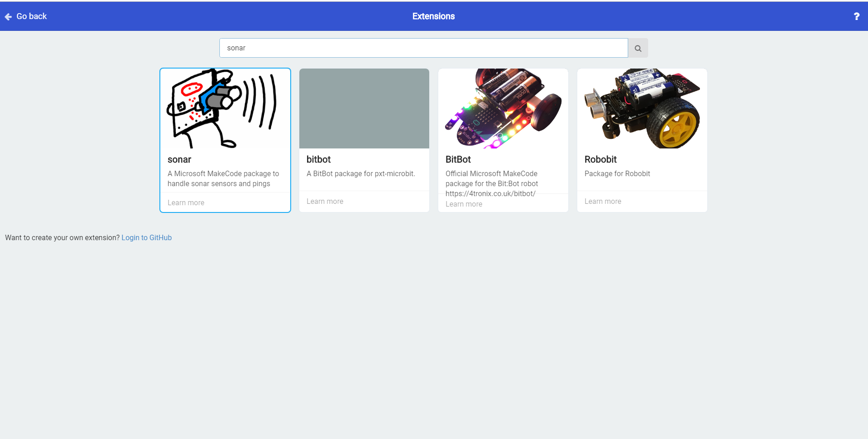
Task: Click the 'Package for Robobit' description
Action: point(617,174)
